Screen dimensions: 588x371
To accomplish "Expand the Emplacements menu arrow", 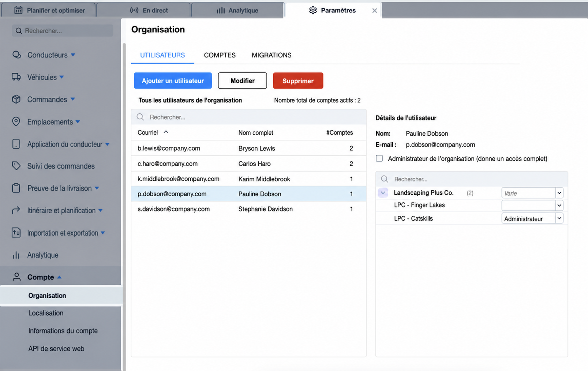I will click(78, 122).
